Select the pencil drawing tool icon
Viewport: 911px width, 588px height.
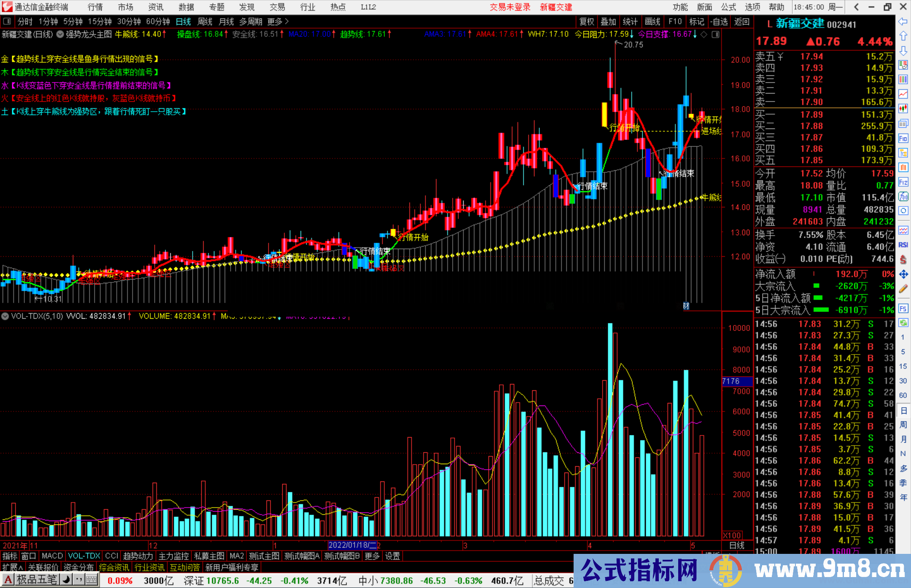point(903,289)
